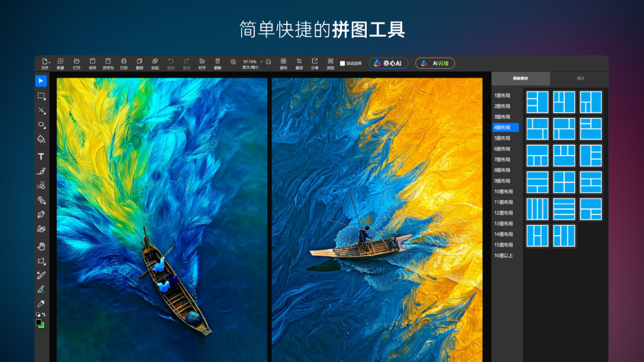Image resolution: width=644 pixels, height=362 pixels.
Task: Select the rectangular marquee selection tool
Action: tap(41, 96)
